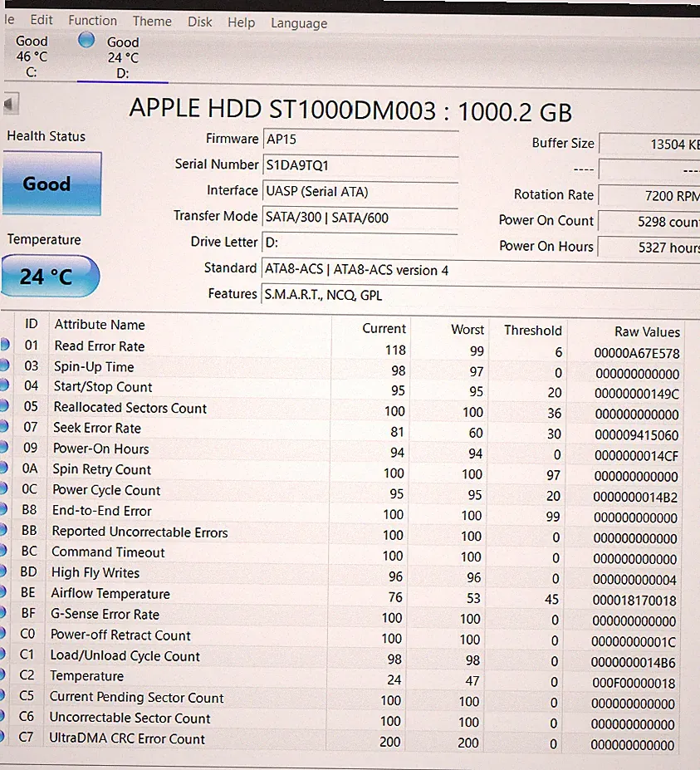Click the Power On Count value field
Viewport: 700px width, 770px height.
tap(649, 222)
